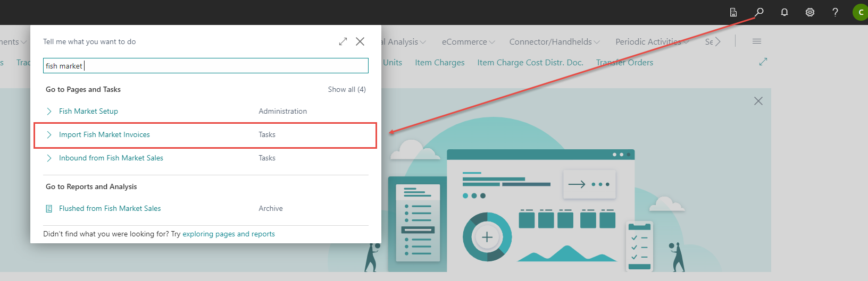Click the exploring pages and reports link

click(229, 234)
